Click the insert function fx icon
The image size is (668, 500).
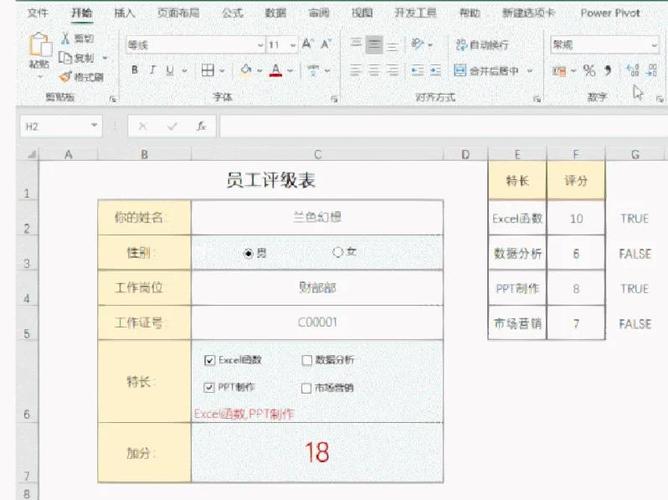click(201, 126)
